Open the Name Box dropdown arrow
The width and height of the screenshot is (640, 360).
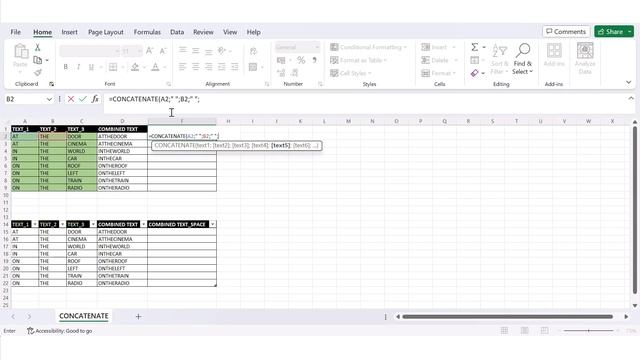point(49,99)
